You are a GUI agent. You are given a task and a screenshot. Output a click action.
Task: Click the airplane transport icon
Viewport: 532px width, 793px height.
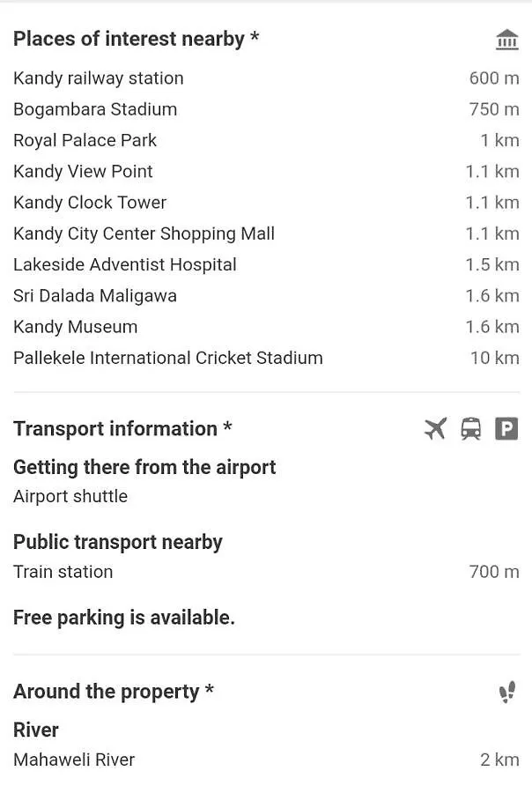435,429
